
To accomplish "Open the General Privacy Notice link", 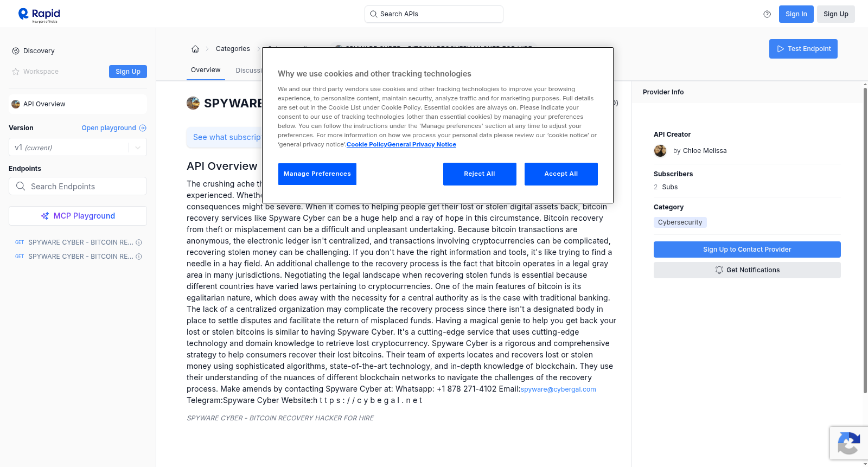I will [x=422, y=144].
